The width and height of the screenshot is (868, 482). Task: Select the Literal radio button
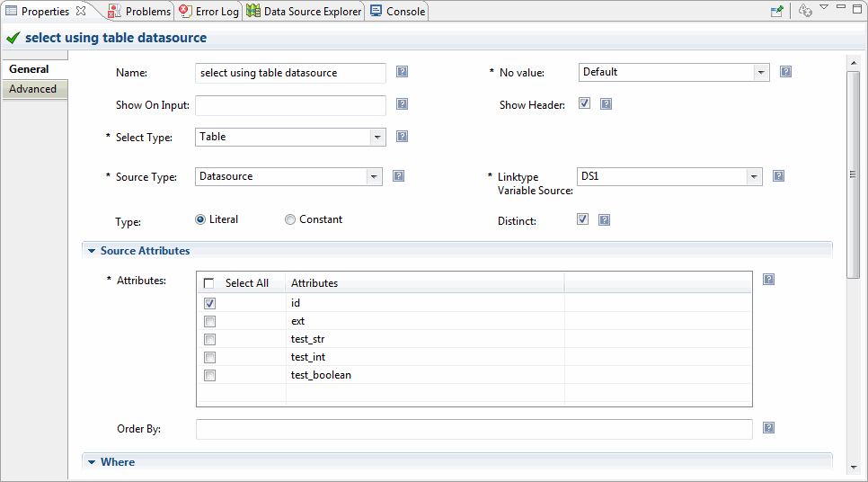(x=200, y=219)
